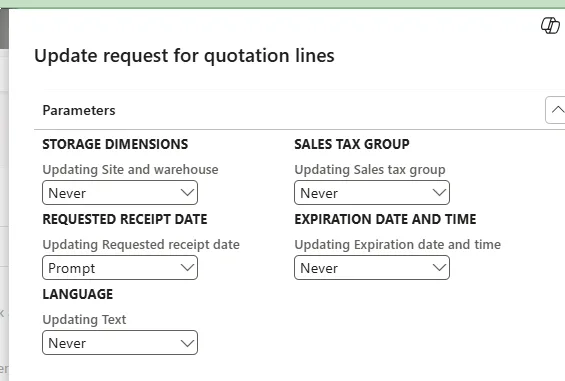
Task: Click the STORAGE DIMENSIONS heading
Action: coord(115,144)
